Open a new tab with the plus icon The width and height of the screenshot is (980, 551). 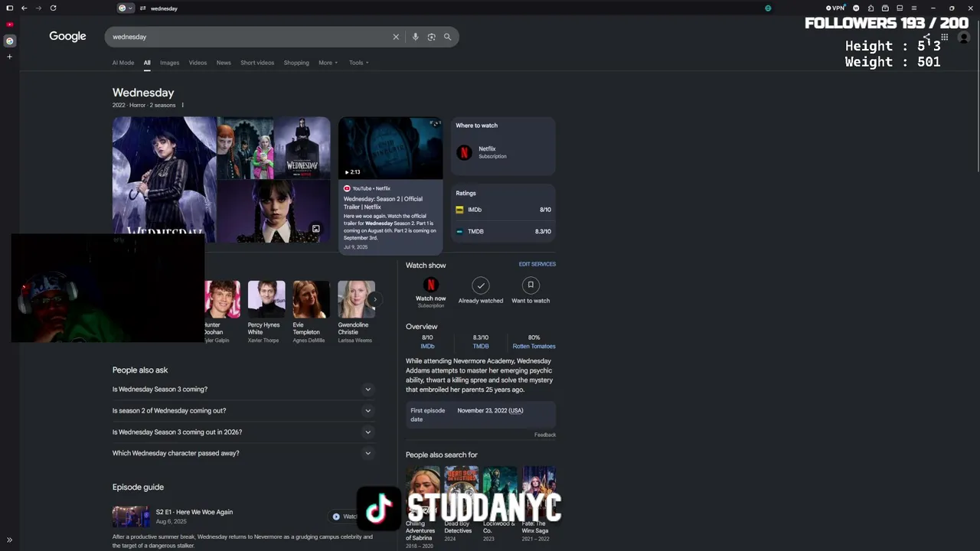point(10,57)
